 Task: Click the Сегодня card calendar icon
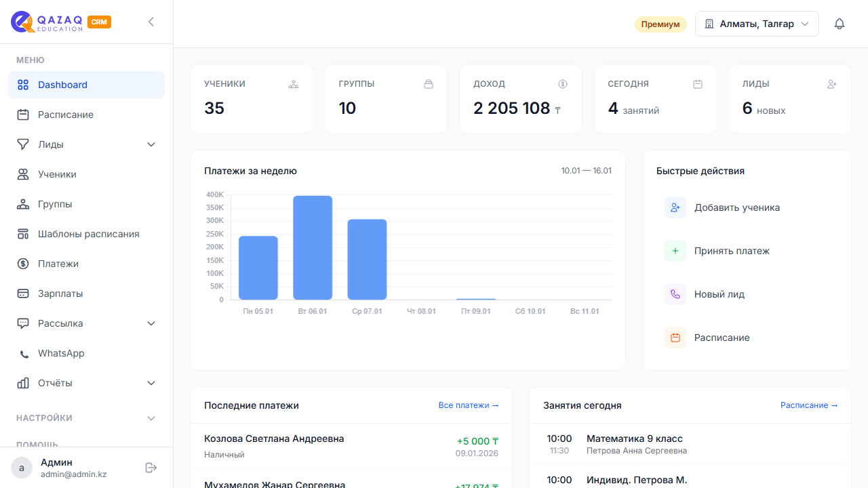[x=698, y=84]
